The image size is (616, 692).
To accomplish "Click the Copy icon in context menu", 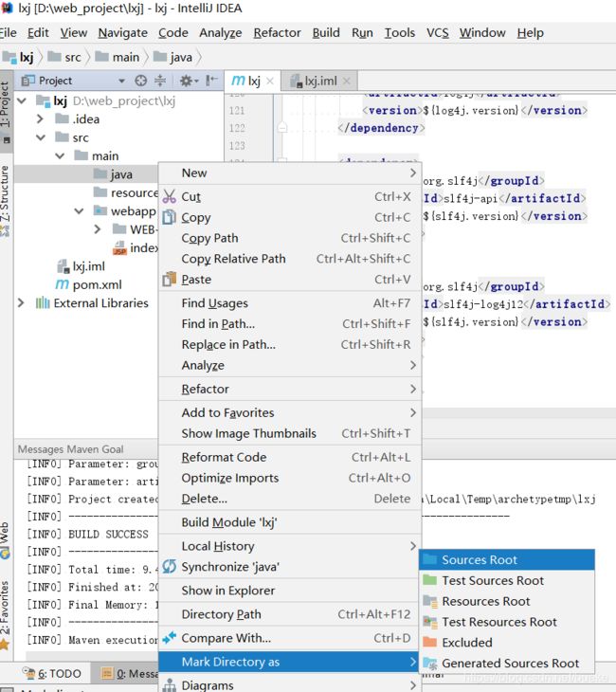I will click(169, 217).
